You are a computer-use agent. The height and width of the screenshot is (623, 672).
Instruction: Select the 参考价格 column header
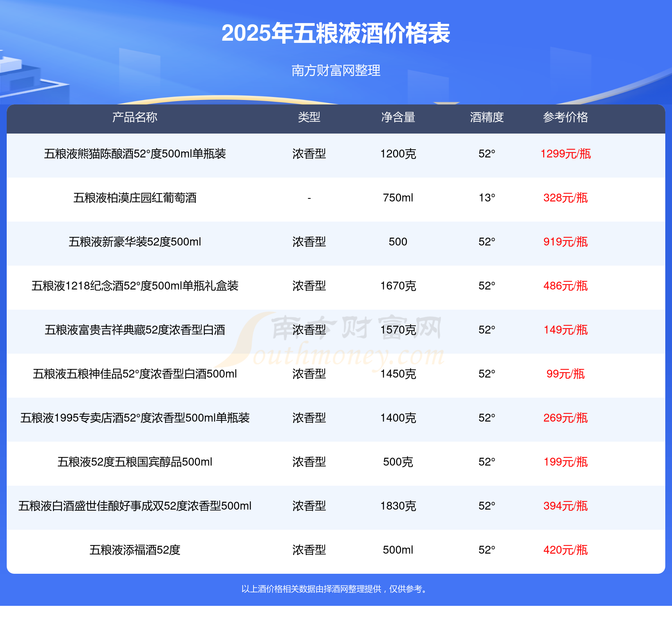click(566, 117)
